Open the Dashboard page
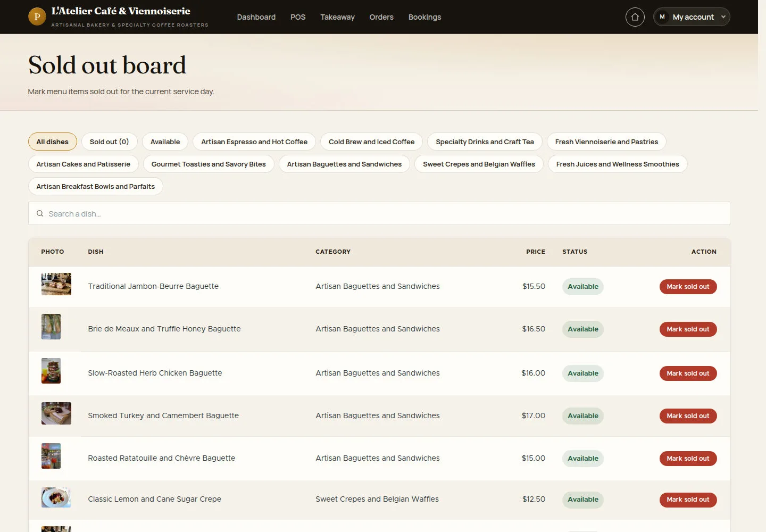766x532 pixels. (256, 17)
